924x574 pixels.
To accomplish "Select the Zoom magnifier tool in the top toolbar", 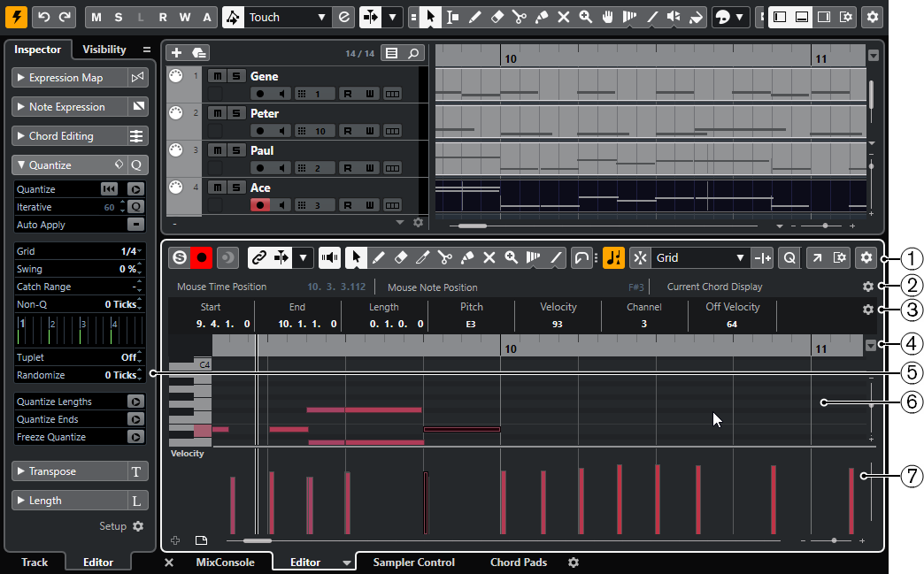I will tap(585, 17).
